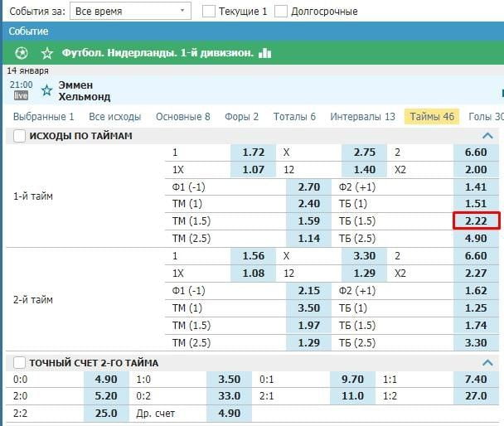
Task: Bet on exact score 2:0 at 5.20
Action: (x=106, y=396)
